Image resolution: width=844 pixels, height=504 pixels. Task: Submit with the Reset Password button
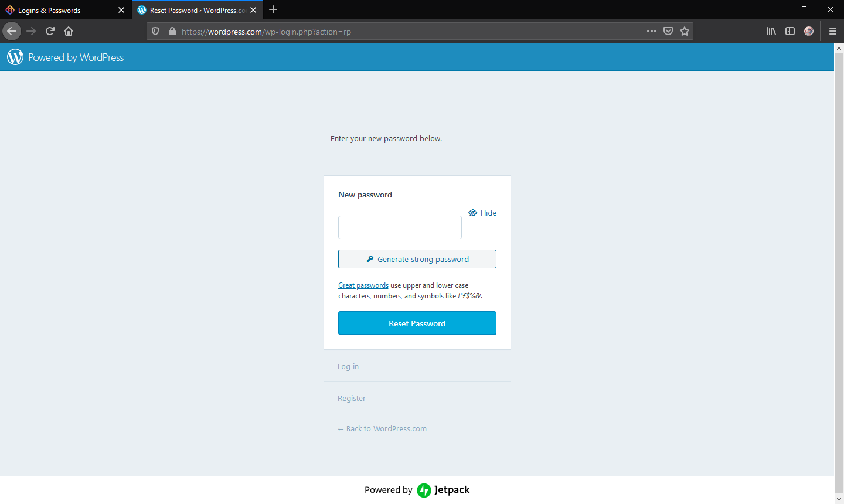(417, 323)
